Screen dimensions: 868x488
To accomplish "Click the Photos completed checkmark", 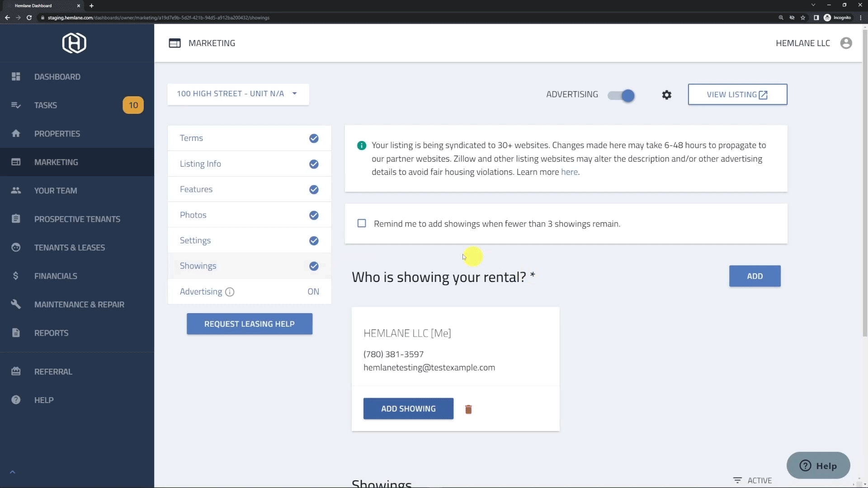I will pyautogui.click(x=314, y=215).
